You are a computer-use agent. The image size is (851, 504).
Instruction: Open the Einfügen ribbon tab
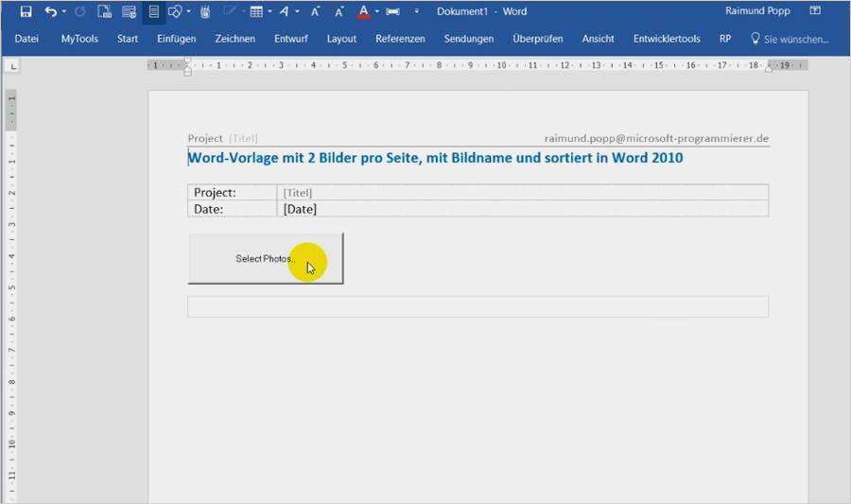(x=177, y=39)
